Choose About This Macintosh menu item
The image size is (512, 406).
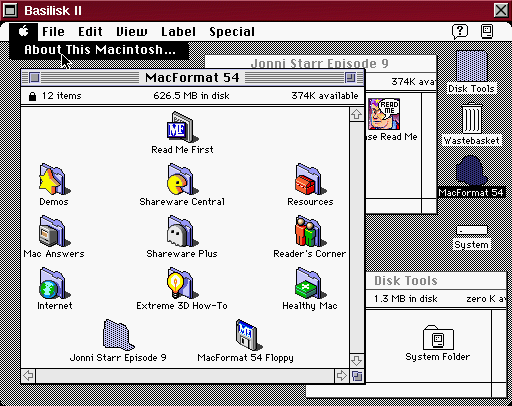pos(99,50)
